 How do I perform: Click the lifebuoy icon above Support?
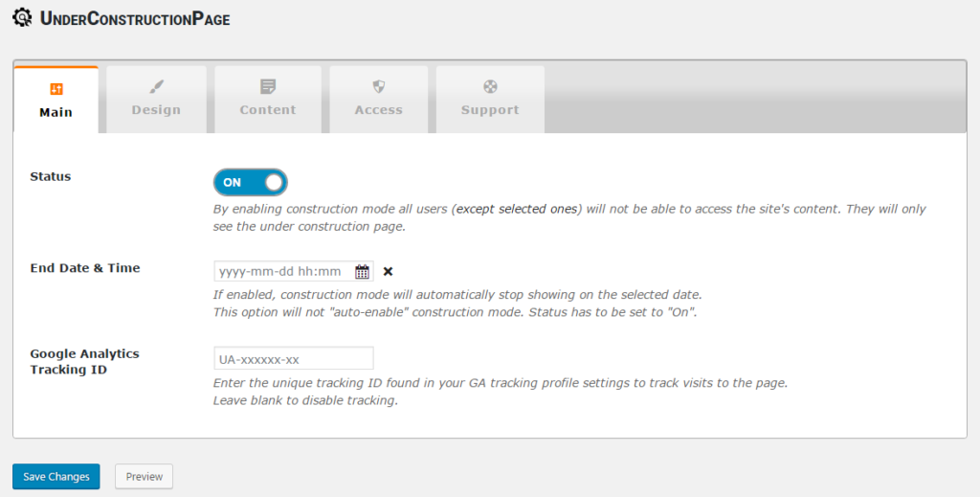490,86
